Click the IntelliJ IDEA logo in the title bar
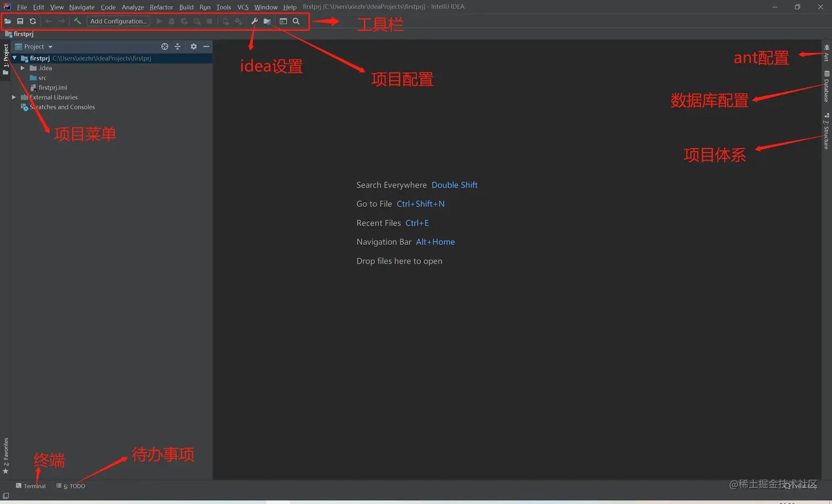Screen dimensions: 832x504 tap(7, 7)
